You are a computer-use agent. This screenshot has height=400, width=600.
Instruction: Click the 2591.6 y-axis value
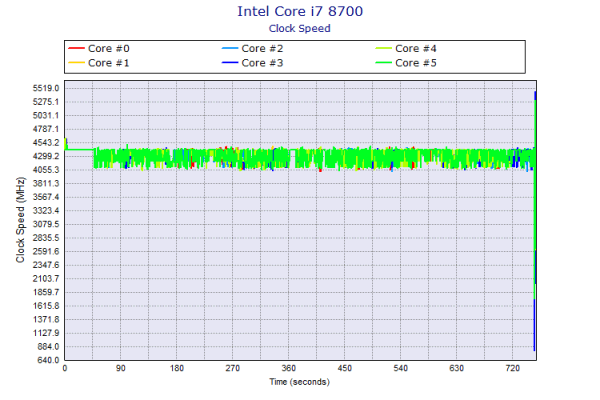(x=46, y=251)
